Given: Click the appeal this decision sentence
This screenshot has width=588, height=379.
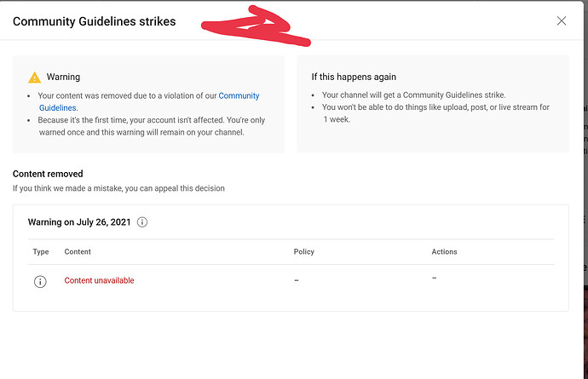Looking at the screenshot, I should pos(118,188).
